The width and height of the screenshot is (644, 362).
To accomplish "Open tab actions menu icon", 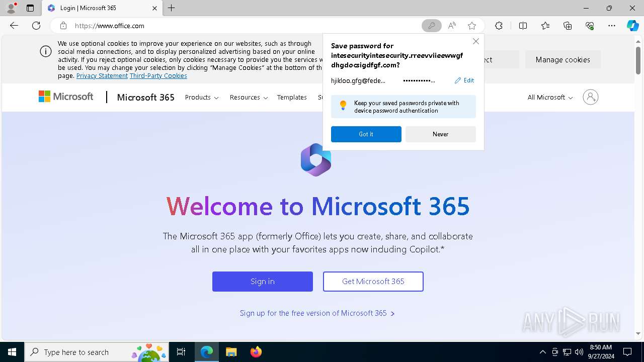I will (30, 8).
